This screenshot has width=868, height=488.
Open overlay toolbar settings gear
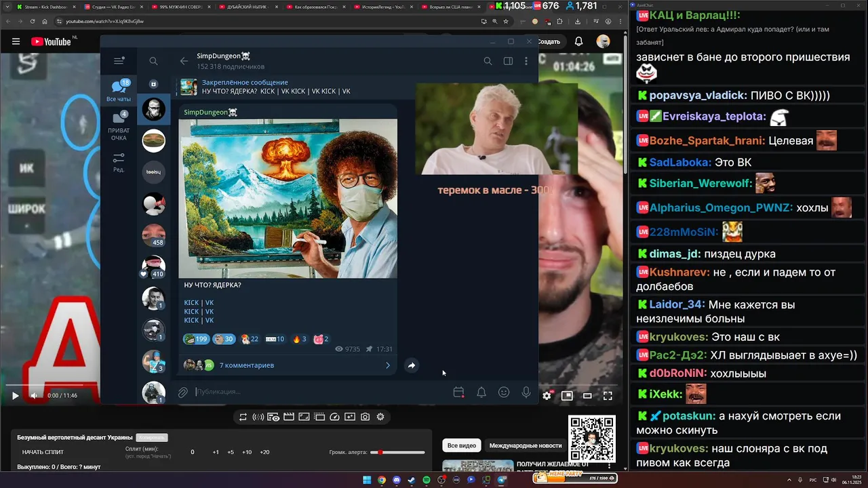click(x=380, y=417)
